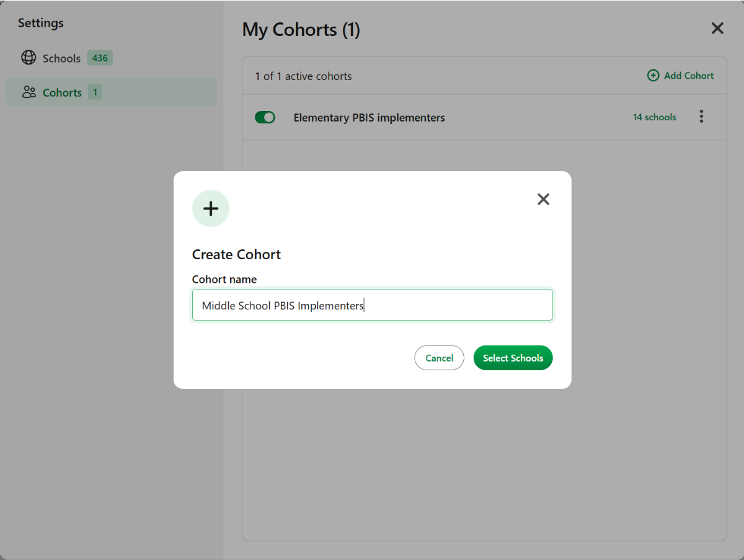Close the My Cohorts settings panel
Screen dimensions: 744x560
717,28
